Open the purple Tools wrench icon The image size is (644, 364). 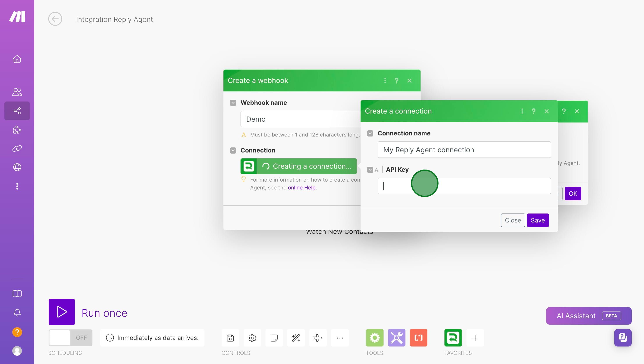pyautogui.click(x=396, y=338)
